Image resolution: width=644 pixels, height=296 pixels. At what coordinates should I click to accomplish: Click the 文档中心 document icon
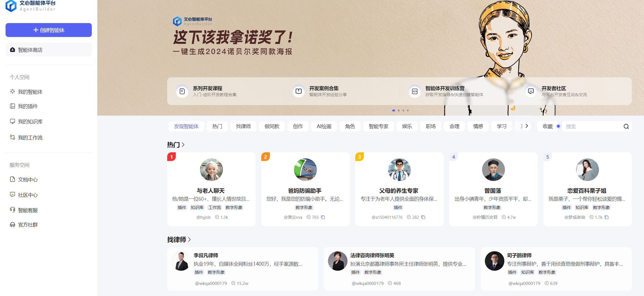(13, 179)
